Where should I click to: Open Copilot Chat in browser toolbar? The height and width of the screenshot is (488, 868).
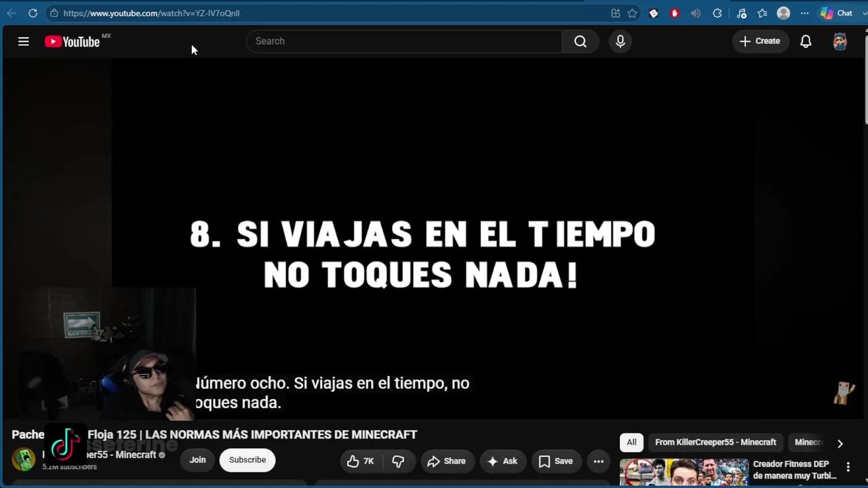(x=836, y=13)
